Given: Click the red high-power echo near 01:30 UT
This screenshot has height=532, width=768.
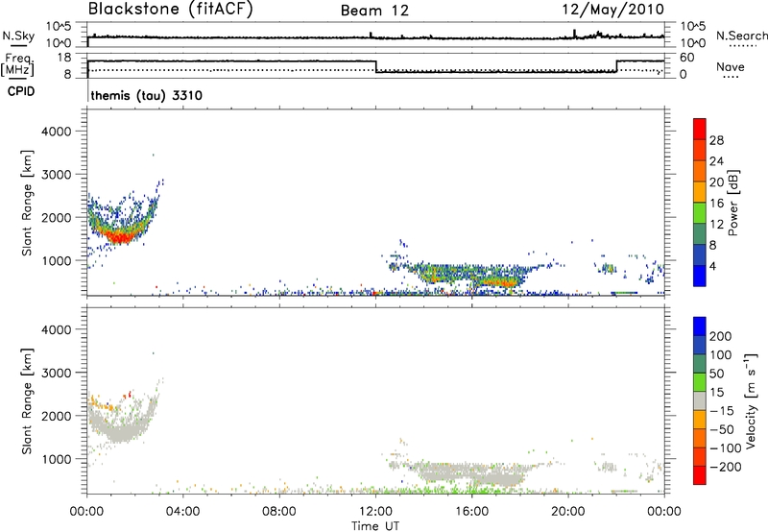Looking at the screenshot, I should 120,237.
